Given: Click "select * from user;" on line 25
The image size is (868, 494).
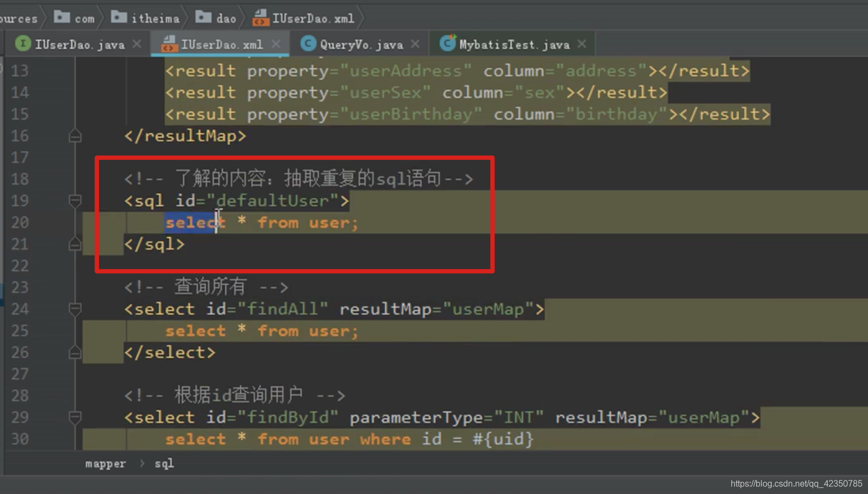Looking at the screenshot, I should pyautogui.click(x=262, y=331).
